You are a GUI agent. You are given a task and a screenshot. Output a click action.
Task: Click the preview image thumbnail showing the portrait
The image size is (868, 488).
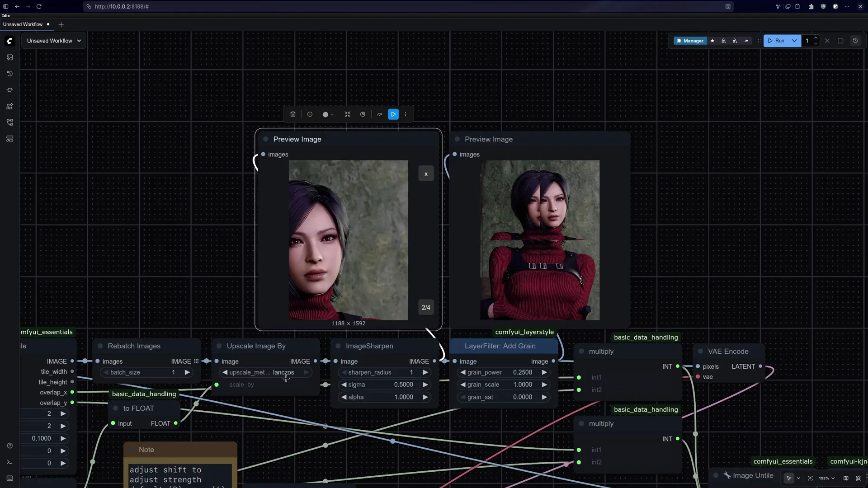point(348,240)
